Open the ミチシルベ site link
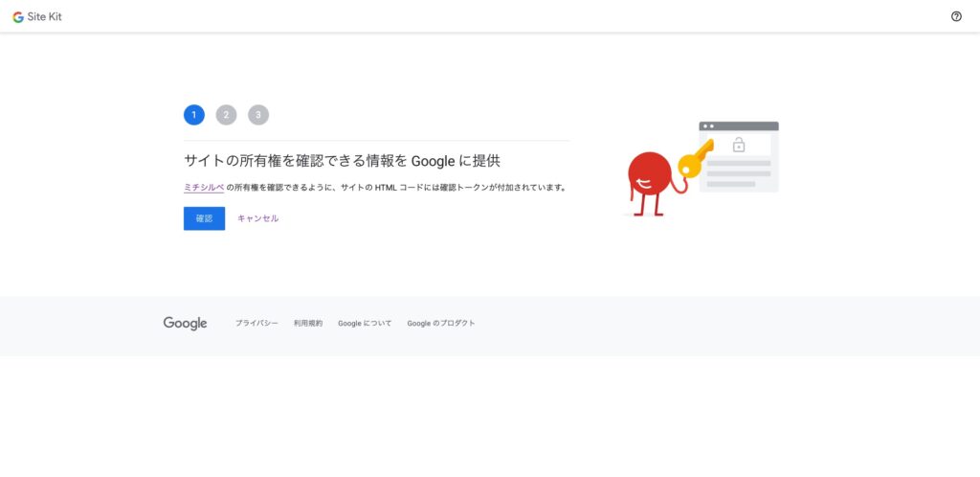980x477 pixels. pyautogui.click(x=204, y=188)
